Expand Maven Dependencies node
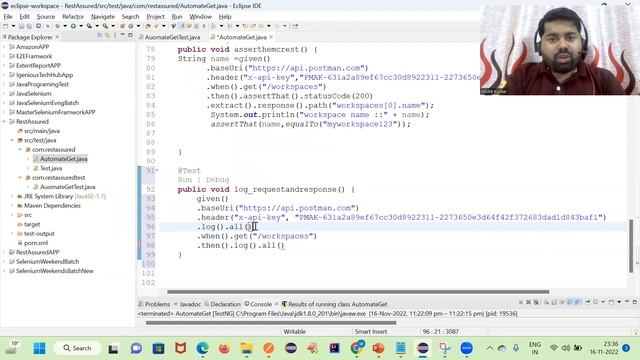This screenshot has width=640, height=360. [x=12, y=206]
